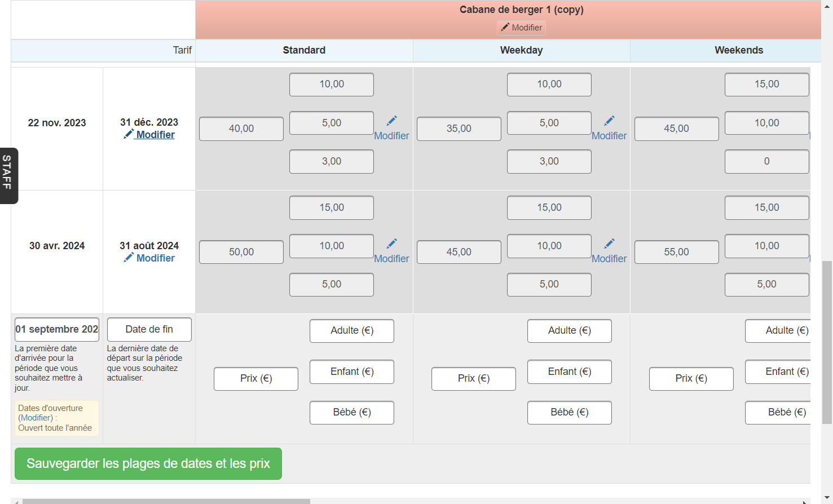Focus Standard Enfant (€) field in new row
This screenshot has width=833, height=504.
[x=352, y=372]
